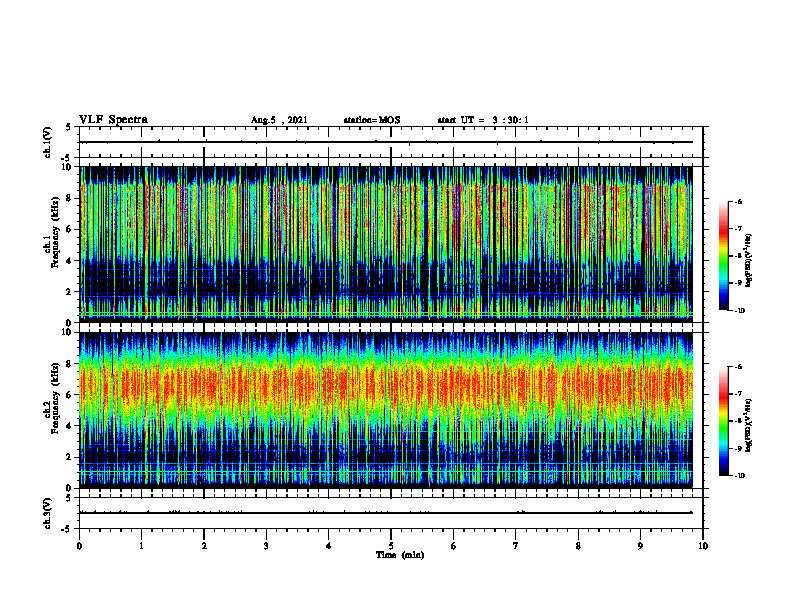Click time axis tick label "8"
The image size is (792, 612).
point(578,546)
